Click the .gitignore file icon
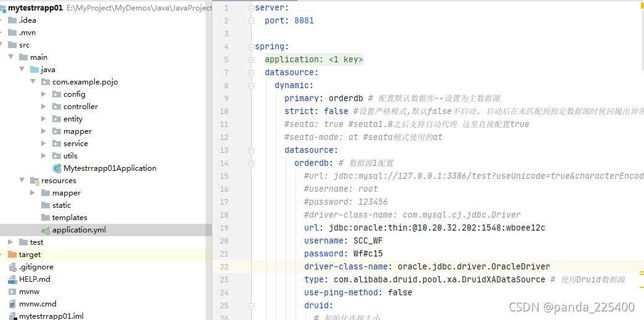This screenshot has width=644, height=320. [12, 267]
